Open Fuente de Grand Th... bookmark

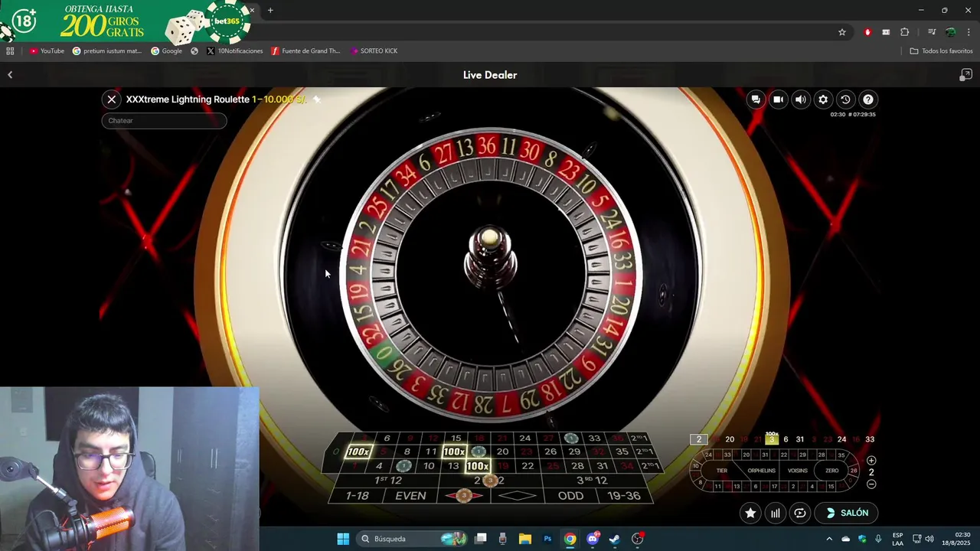pyautogui.click(x=305, y=51)
